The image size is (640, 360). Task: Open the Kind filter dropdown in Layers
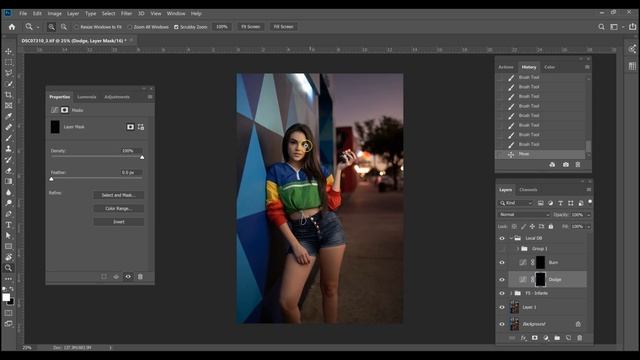tap(516, 203)
